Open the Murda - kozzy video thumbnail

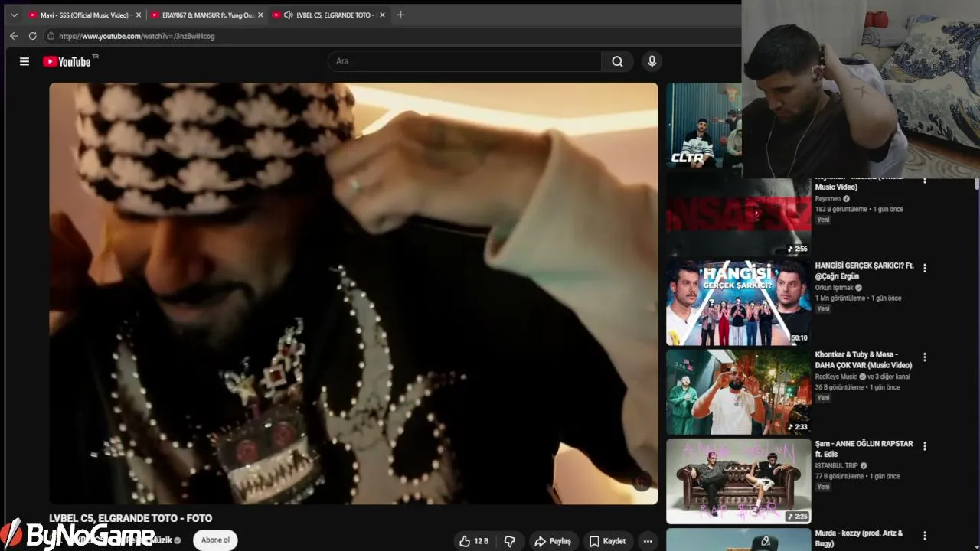(x=738, y=539)
